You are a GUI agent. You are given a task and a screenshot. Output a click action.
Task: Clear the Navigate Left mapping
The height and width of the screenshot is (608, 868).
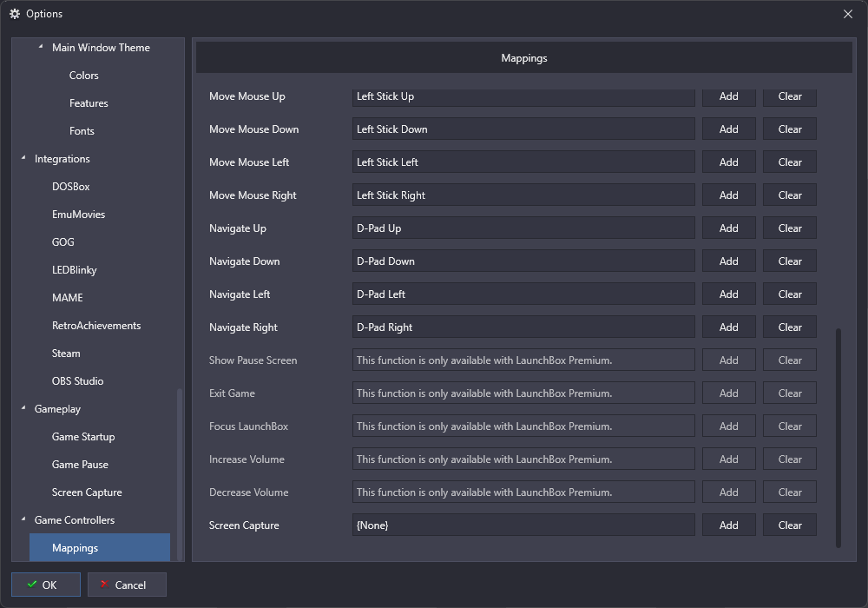pyautogui.click(x=789, y=294)
